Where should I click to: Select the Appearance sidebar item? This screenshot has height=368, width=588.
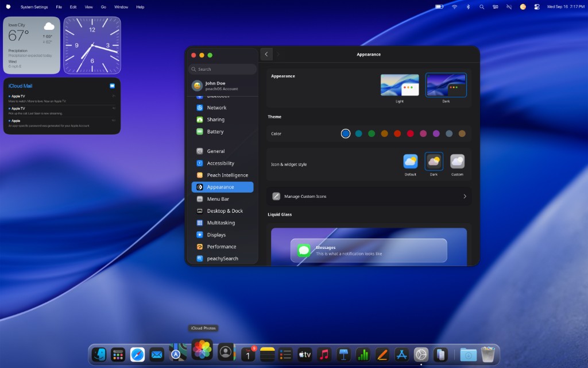pos(222,187)
